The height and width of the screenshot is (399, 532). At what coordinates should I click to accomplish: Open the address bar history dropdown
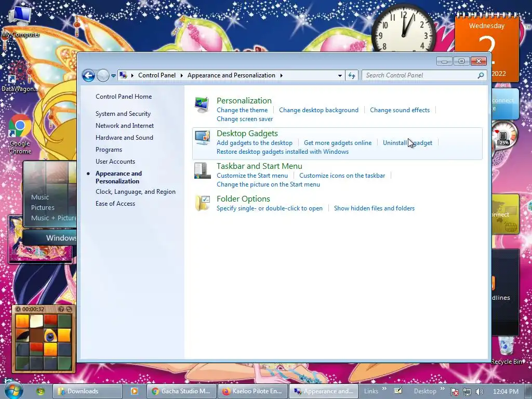340,76
